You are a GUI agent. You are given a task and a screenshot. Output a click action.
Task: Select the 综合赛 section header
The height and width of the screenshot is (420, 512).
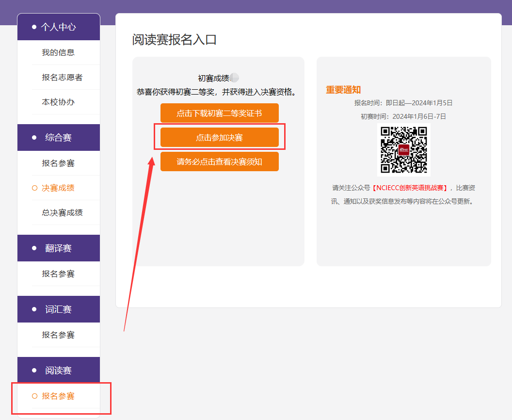click(59, 138)
